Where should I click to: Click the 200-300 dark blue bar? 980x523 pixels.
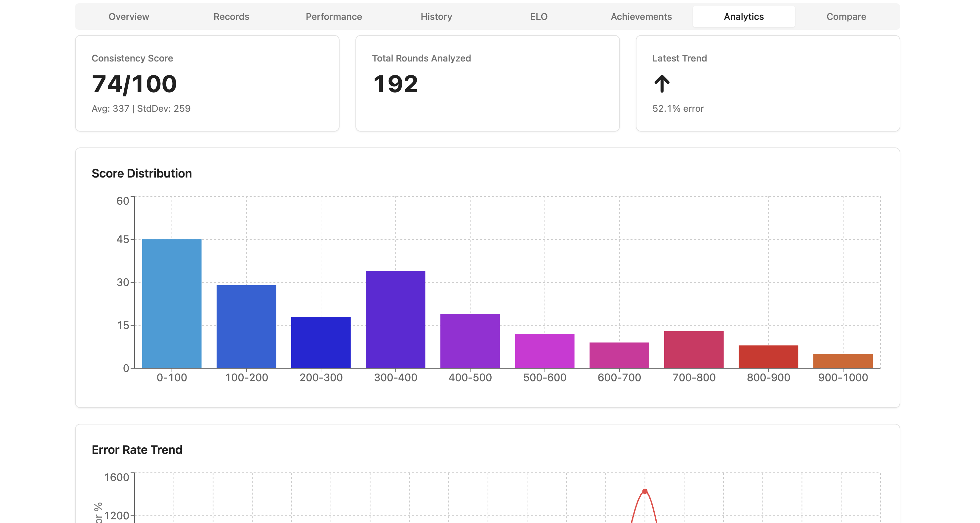point(321,342)
